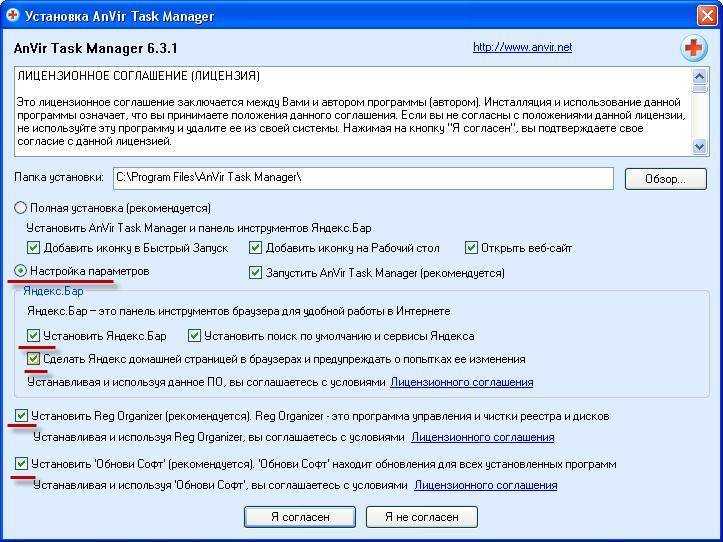Uncheck Установить Яндекс.Бар checkbox
723x542 pixels.
click(x=33, y=335)
